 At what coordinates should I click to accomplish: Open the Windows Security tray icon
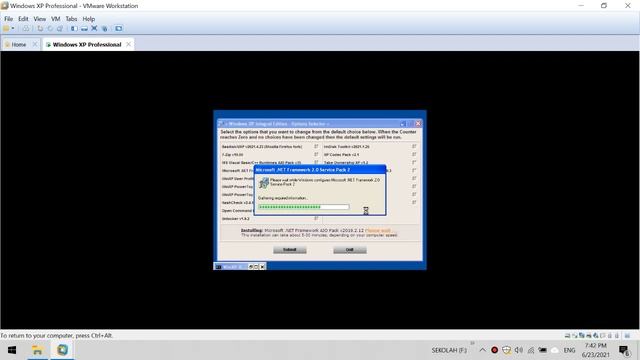coord(507,350)
